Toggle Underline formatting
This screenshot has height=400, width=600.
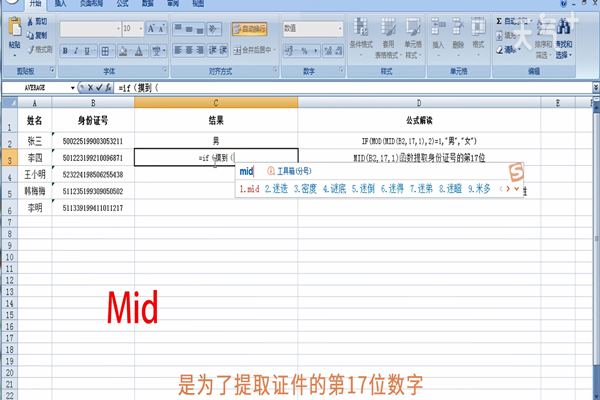(x=87, y=51)
